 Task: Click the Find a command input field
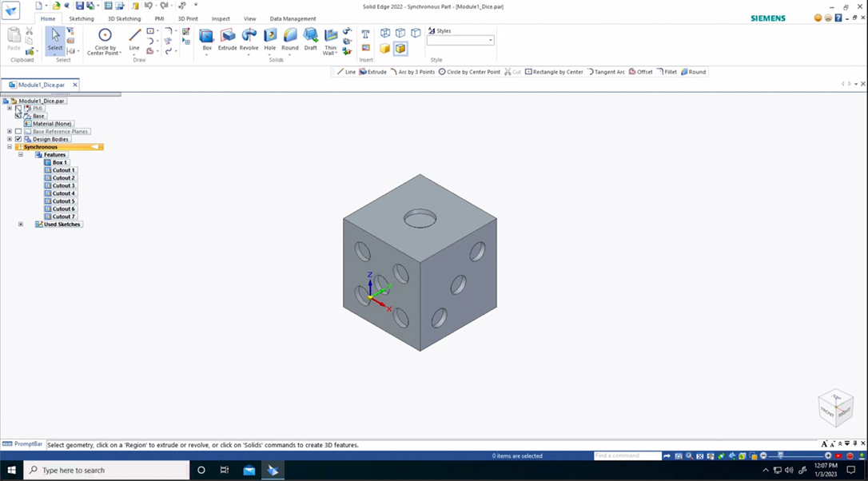click(x=627, y=456)
